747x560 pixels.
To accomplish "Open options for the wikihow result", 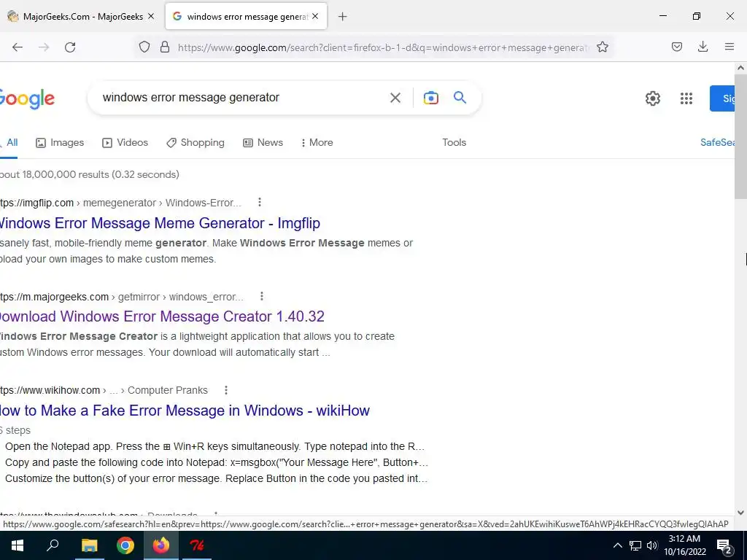I will coord(226,391).
